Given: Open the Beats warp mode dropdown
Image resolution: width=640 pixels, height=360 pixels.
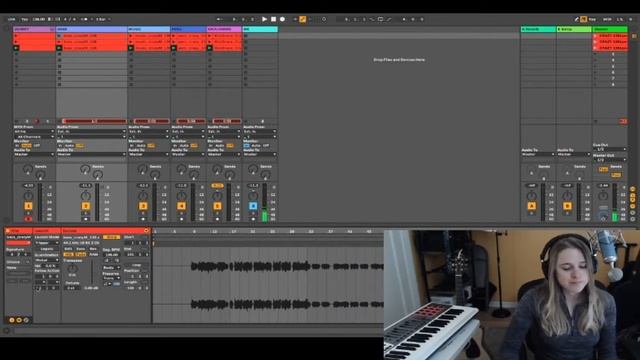Looking at the screenshot, I should [x=111, y=268].
